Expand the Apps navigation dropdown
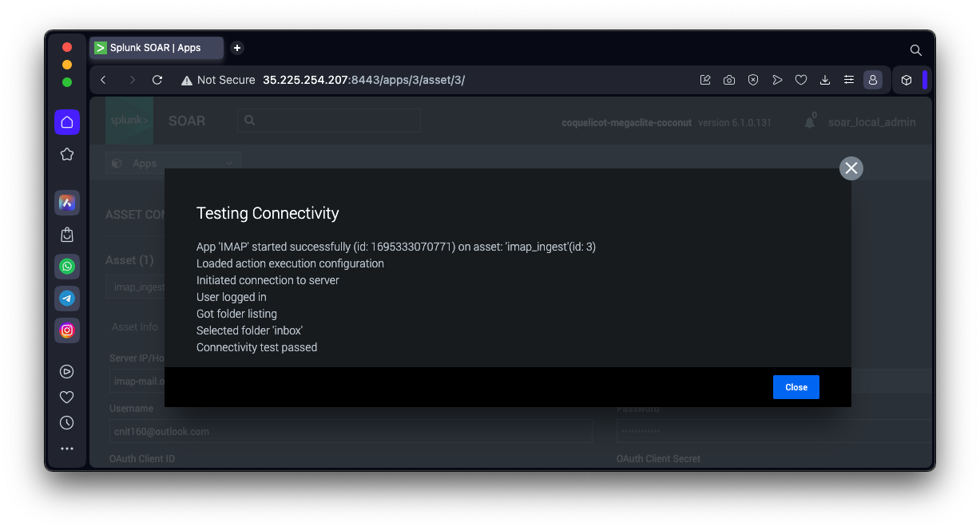 173,163
